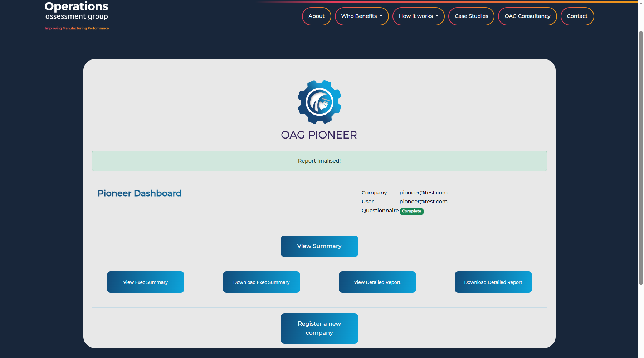
Task: Register a new company
Action: [319, 328]
